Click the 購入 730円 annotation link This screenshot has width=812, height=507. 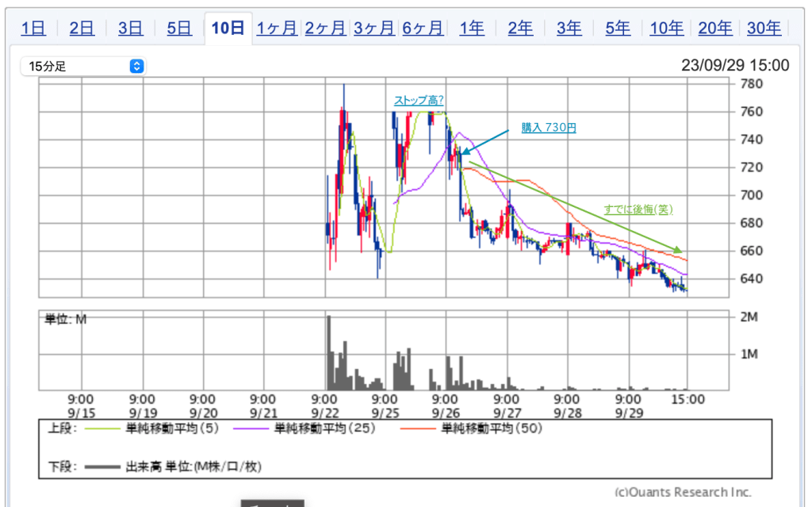point(548,128)
